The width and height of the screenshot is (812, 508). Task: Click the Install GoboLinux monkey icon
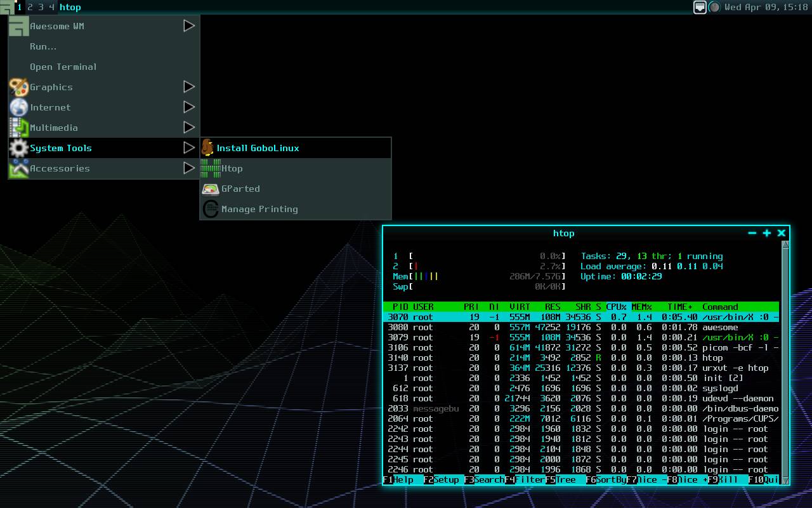point(209,147)
